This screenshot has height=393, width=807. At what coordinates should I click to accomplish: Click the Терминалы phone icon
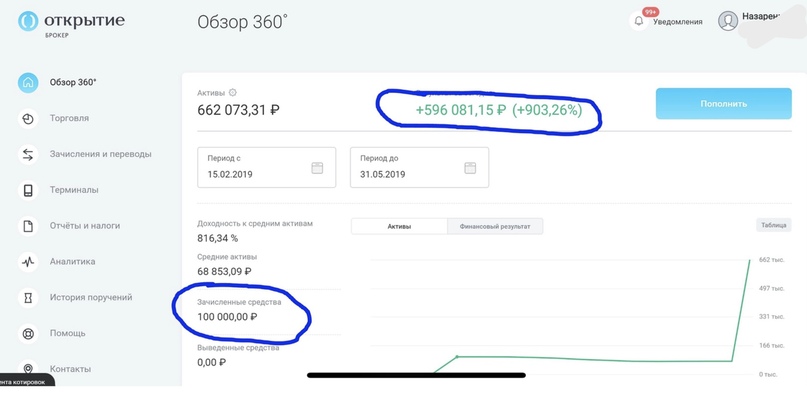click(28, 190)
